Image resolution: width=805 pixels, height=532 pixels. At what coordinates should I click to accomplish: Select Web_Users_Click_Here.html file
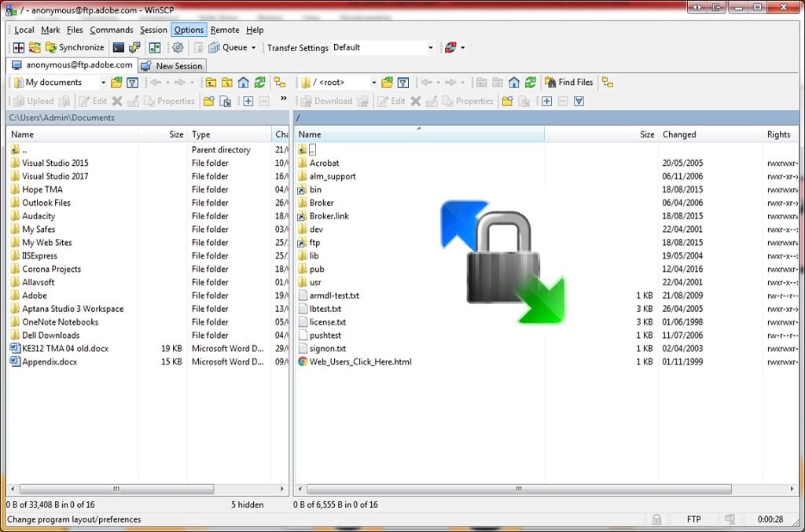point(360,361)
